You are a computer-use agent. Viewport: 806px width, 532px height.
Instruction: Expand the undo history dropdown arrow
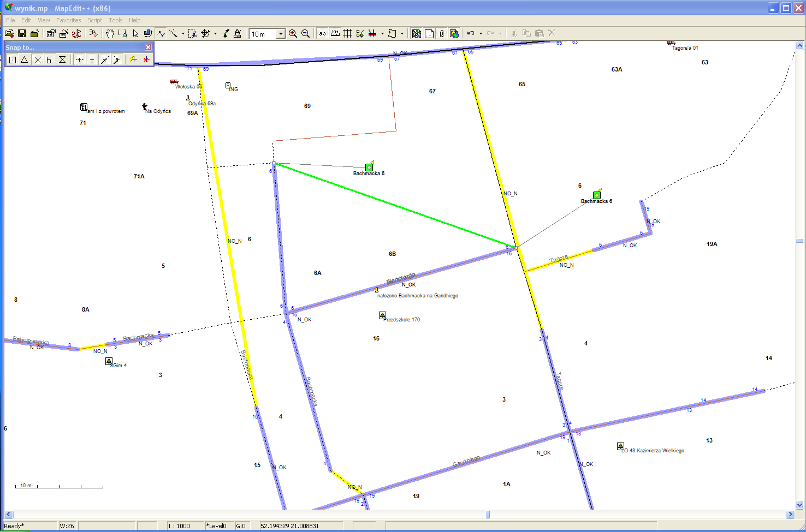pos(481,34)
